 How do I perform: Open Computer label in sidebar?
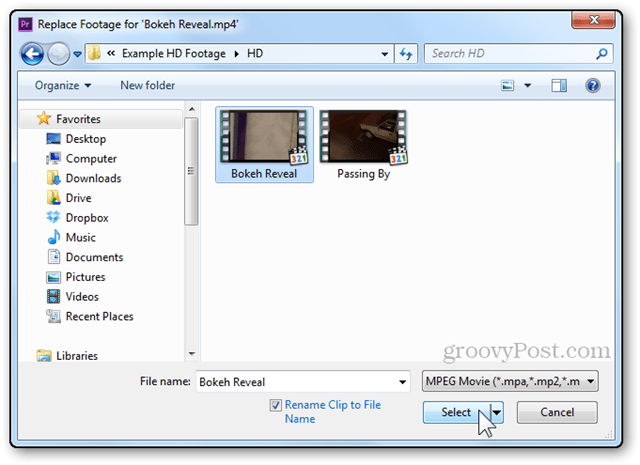pyautogui.click(x=91, y=158)
